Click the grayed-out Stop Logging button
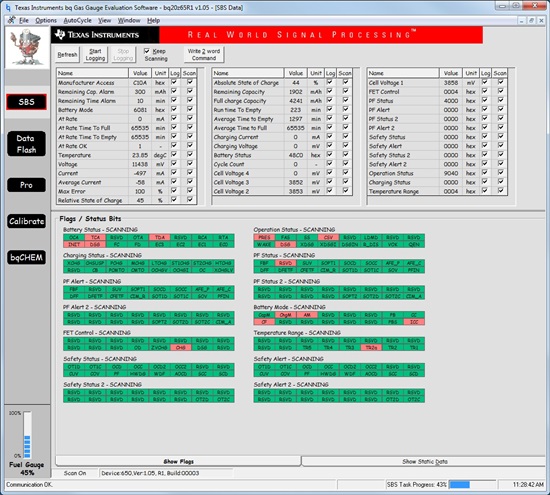This screenshot has height=495, width=550. pos(123,55)
